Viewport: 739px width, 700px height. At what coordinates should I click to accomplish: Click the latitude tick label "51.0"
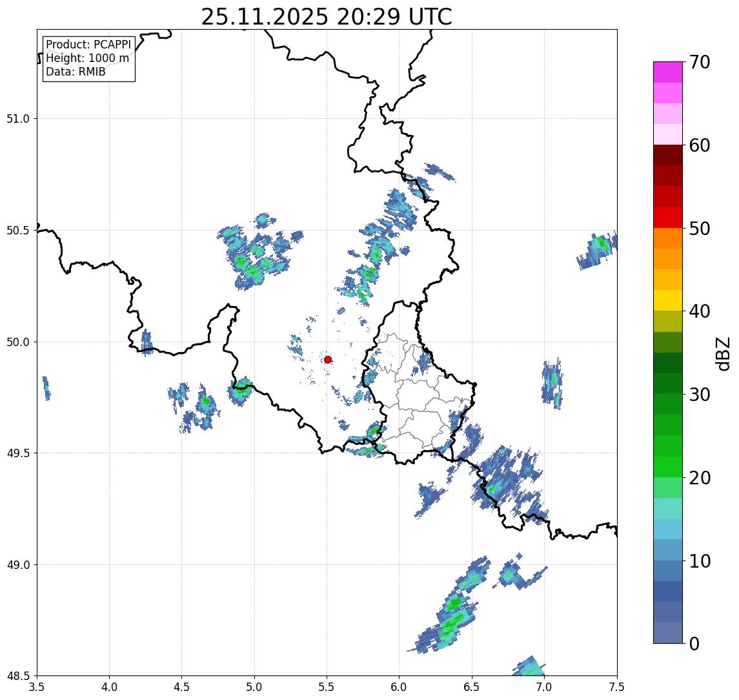coord(18,119)
